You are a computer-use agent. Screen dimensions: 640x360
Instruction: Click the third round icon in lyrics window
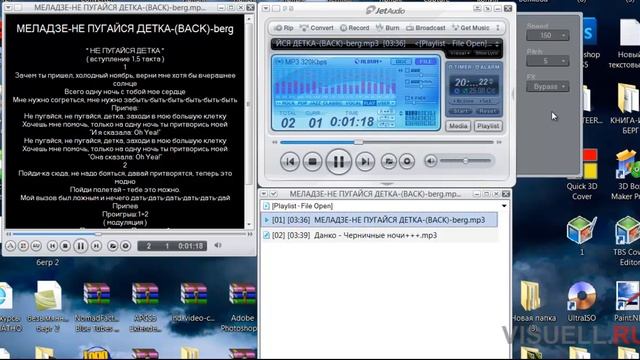pyautogui.click(x=36, y=246)
